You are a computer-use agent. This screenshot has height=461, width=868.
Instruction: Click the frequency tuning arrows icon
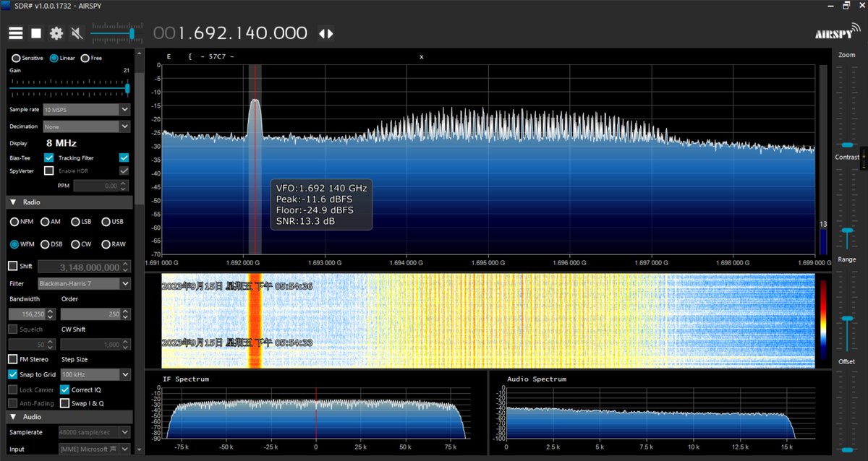tap(325, 33)
